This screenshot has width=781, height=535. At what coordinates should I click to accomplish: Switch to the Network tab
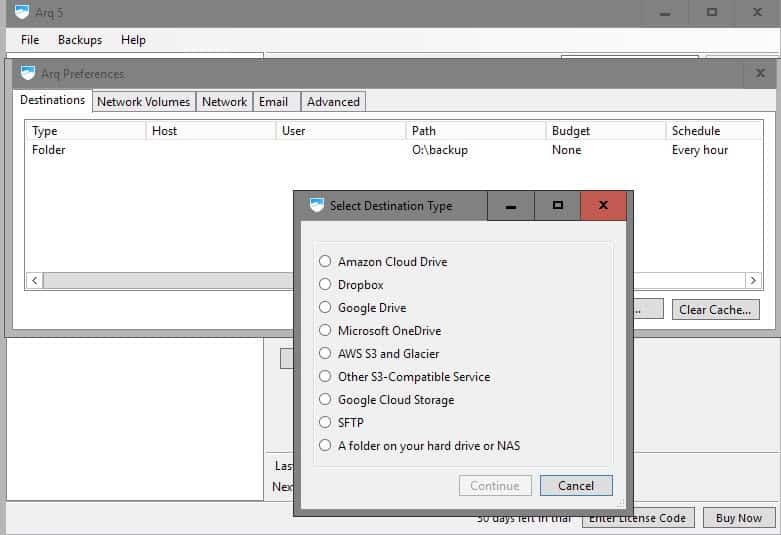(x=225, y=102)
